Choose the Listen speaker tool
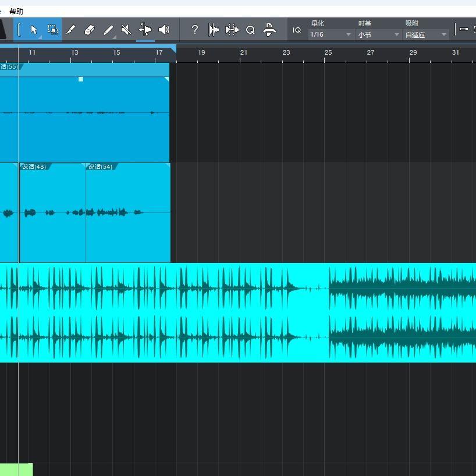 [164, 30]
